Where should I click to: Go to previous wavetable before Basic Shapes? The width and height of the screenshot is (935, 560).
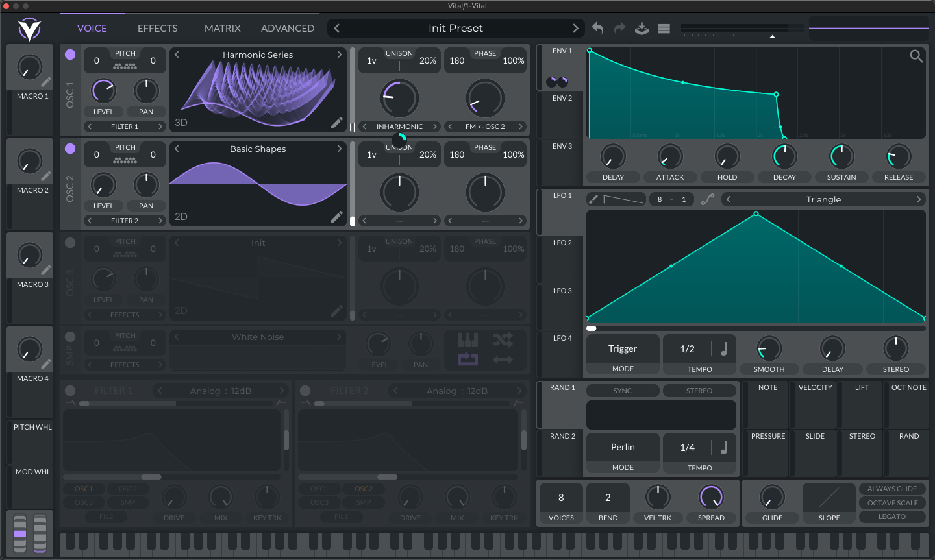click(x=177, y=149)
